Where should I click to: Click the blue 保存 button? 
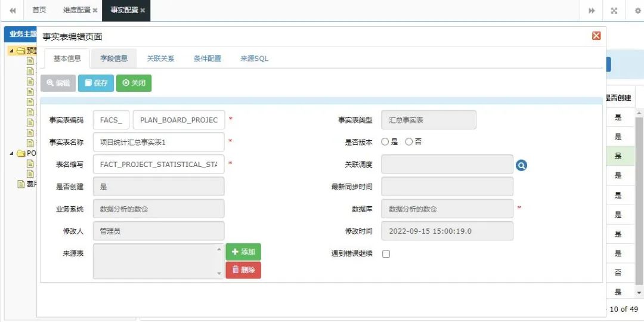[x=96, y=83]
